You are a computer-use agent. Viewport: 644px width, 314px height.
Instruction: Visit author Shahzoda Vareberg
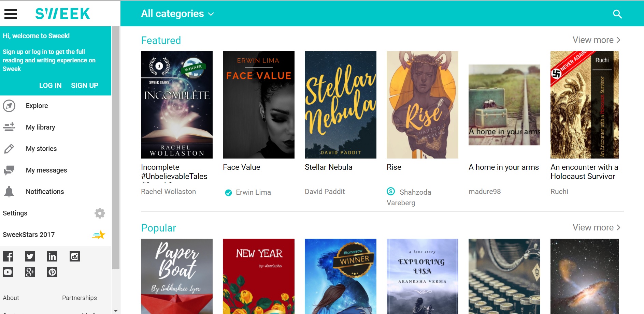409,197
